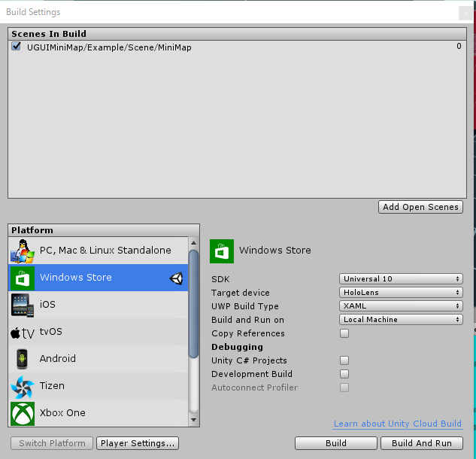Click the Development Build label

point(252,374)
